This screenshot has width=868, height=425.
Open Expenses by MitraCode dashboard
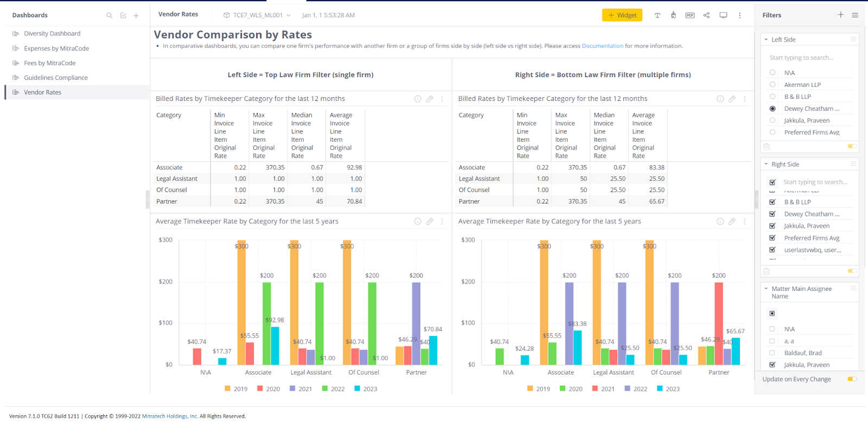[56, 48]
